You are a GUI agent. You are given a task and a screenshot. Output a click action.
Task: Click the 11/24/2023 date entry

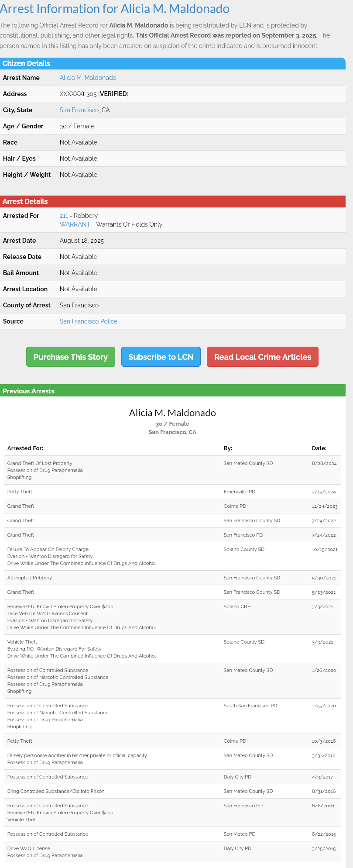click(325, 506)
